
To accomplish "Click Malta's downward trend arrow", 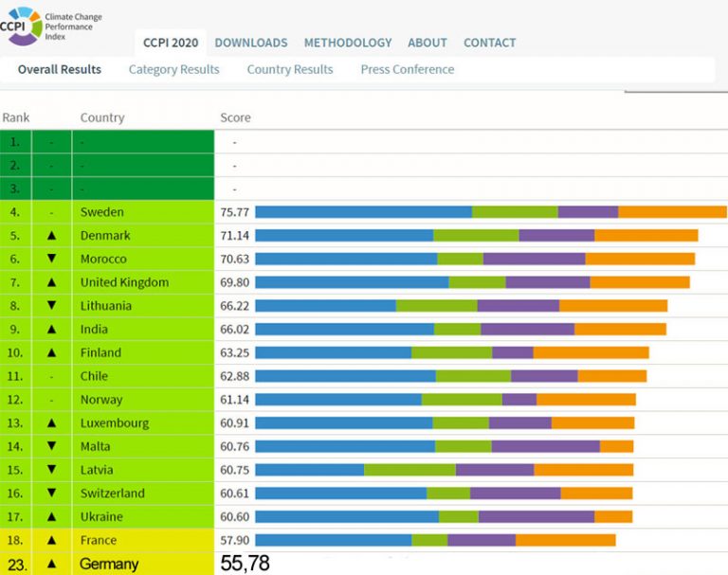I will (x=51, y=446).
